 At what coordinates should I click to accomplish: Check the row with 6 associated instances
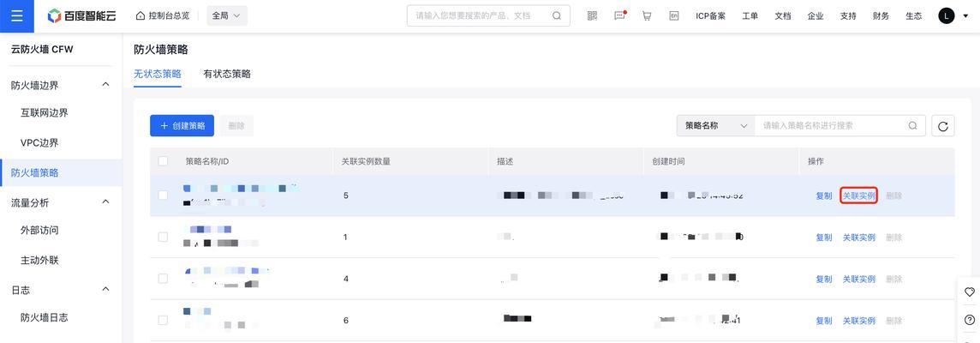163,321
